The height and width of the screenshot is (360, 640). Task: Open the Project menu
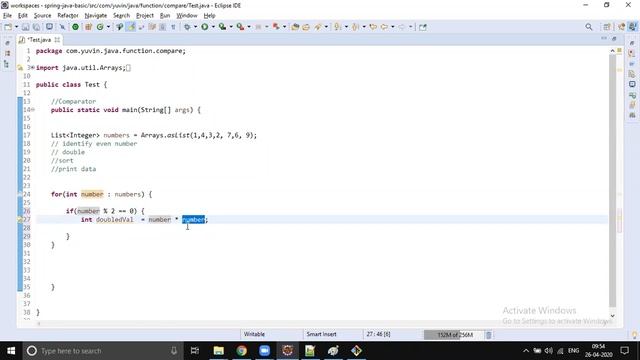144,16
